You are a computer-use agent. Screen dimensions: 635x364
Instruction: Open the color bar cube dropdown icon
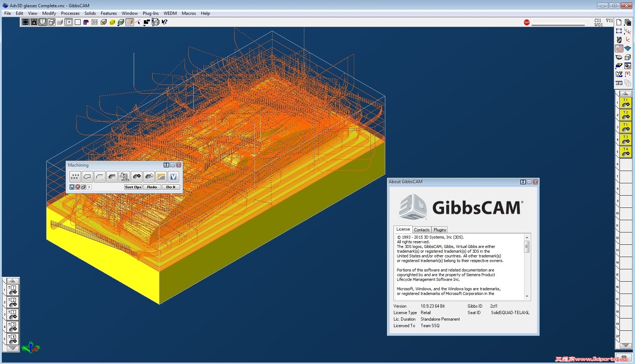coord(155,22)
